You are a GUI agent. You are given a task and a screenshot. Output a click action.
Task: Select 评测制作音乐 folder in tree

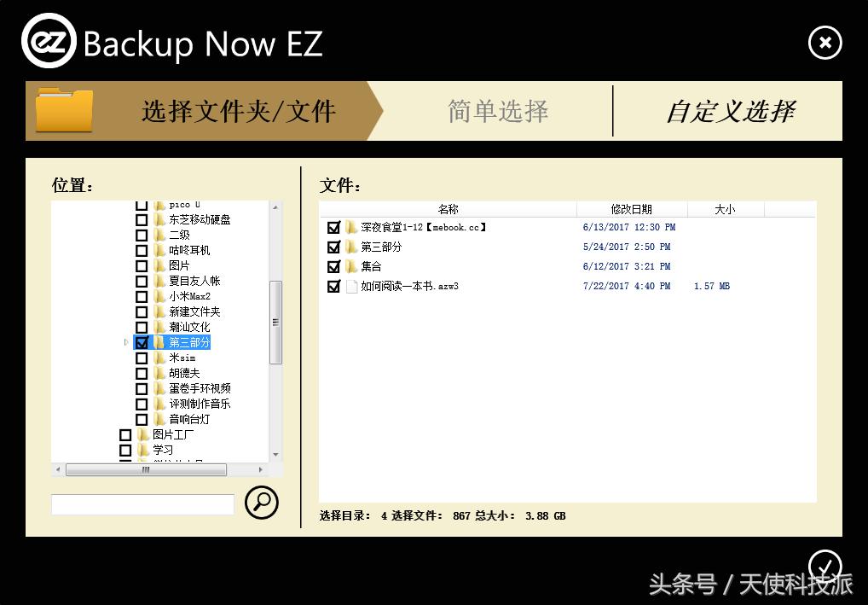coord(200,404)
